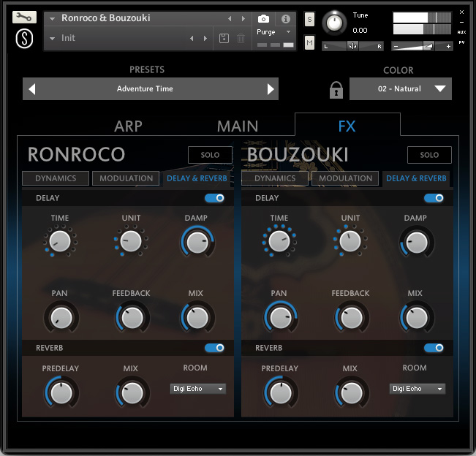Disable the Bouzouki Reverb switch

434,349
